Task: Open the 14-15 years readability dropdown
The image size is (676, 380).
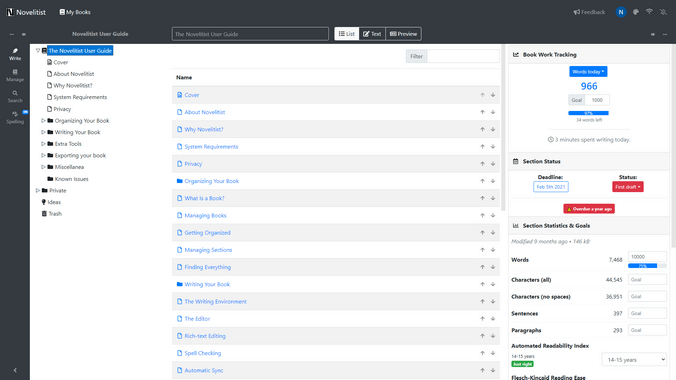Action: (x=634, y=360)
